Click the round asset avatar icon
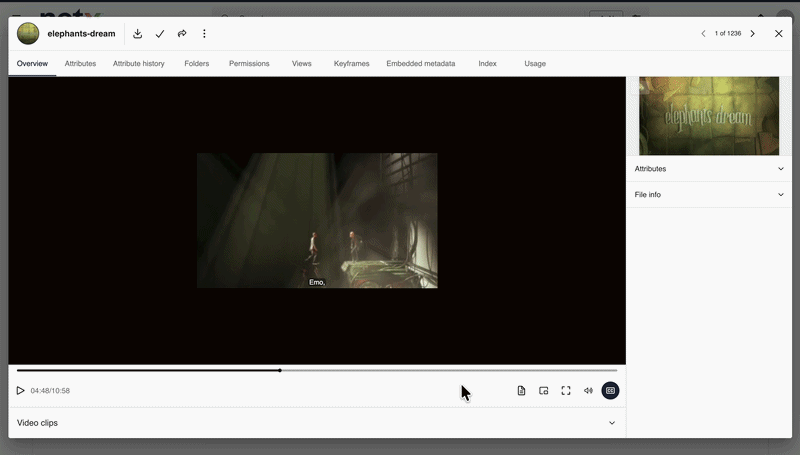This screenshot has width=800, height=455. coord(28,34)
